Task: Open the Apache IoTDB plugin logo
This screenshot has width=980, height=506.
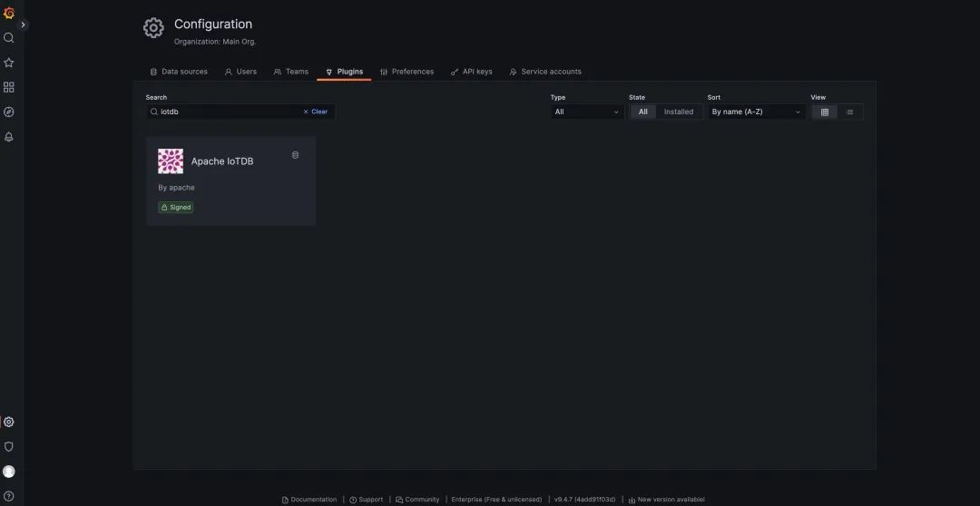Action: pyautogui.click(x=171, y=161)
